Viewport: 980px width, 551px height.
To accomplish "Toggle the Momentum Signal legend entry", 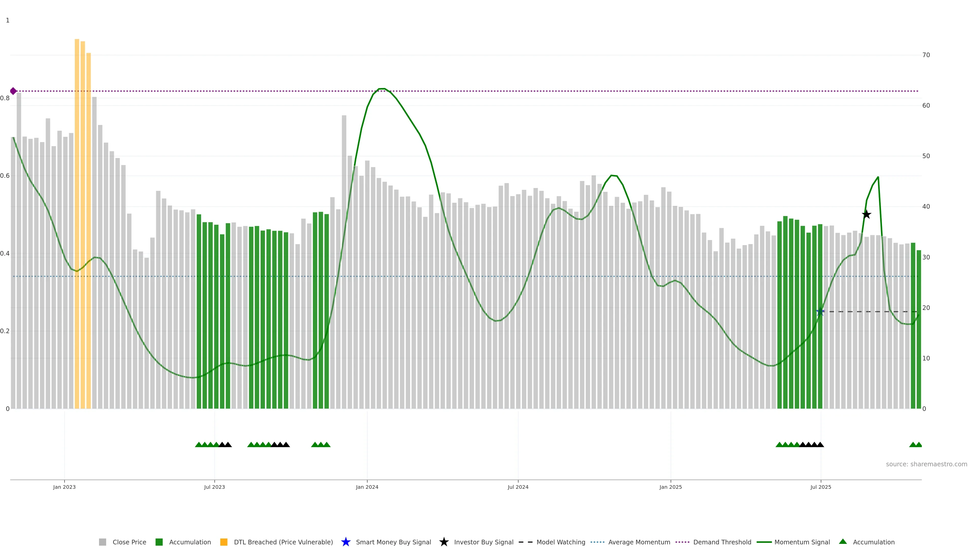I will [x=802, y=542].
